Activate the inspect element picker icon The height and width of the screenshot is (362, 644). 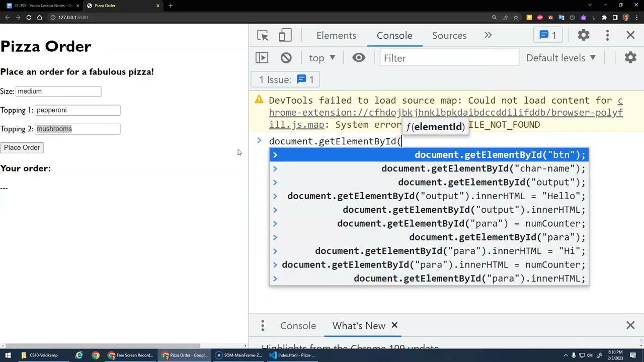pyautogui.click(x=263, y=35)
